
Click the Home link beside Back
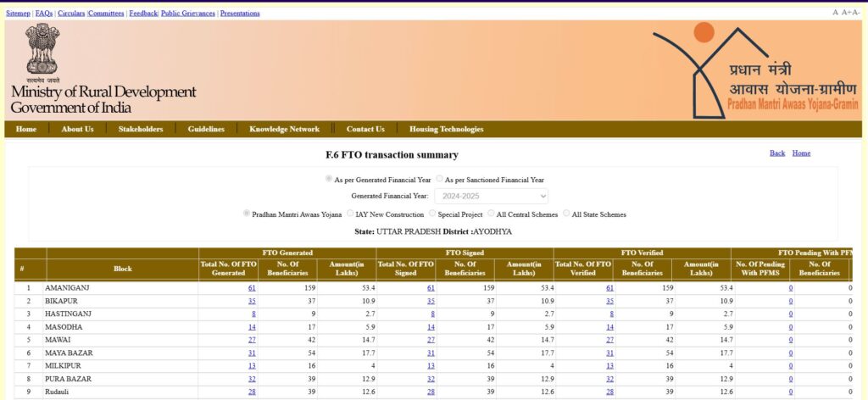[x=801, y=153]
